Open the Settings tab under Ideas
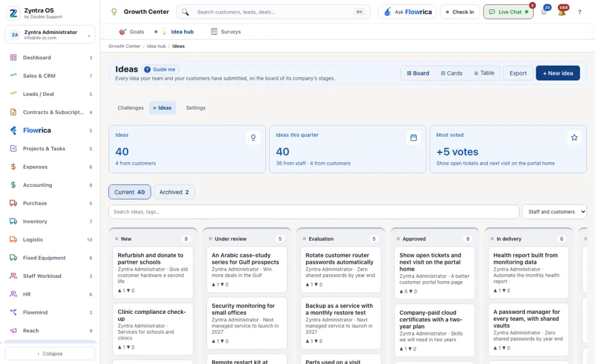The image size is (595, 364). tap(196, 108)
